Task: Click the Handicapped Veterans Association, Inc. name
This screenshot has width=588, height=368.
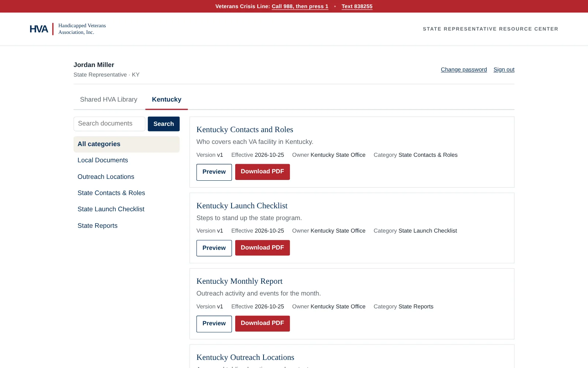Action: 82,29
